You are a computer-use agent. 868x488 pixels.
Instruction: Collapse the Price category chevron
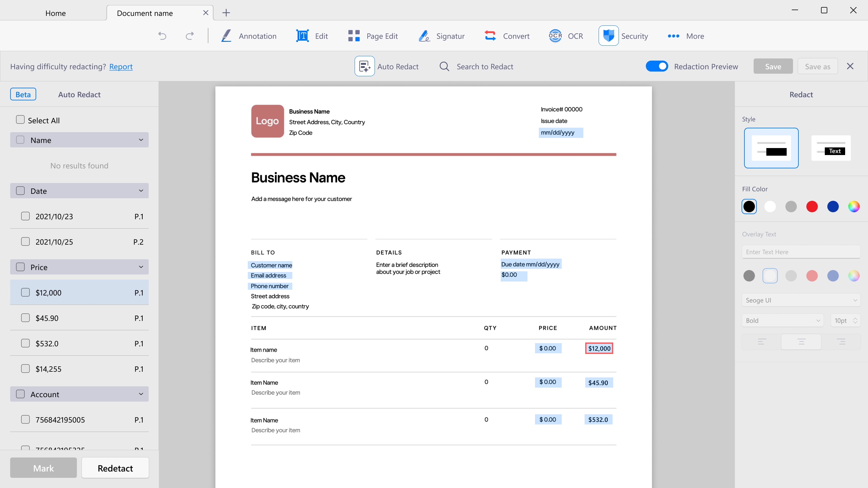(141, 267)
